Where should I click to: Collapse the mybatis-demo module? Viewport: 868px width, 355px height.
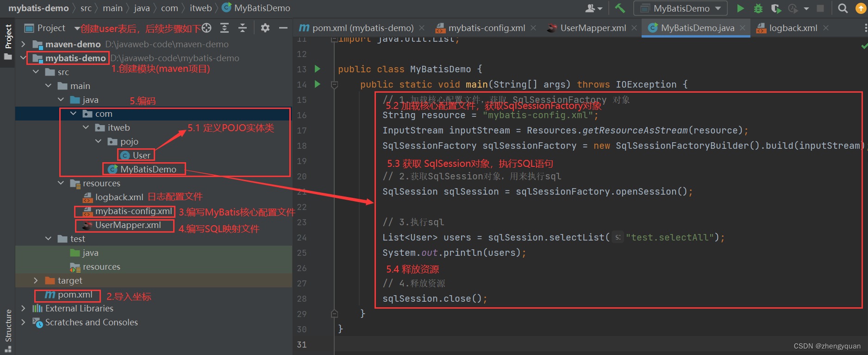point(23,58)
